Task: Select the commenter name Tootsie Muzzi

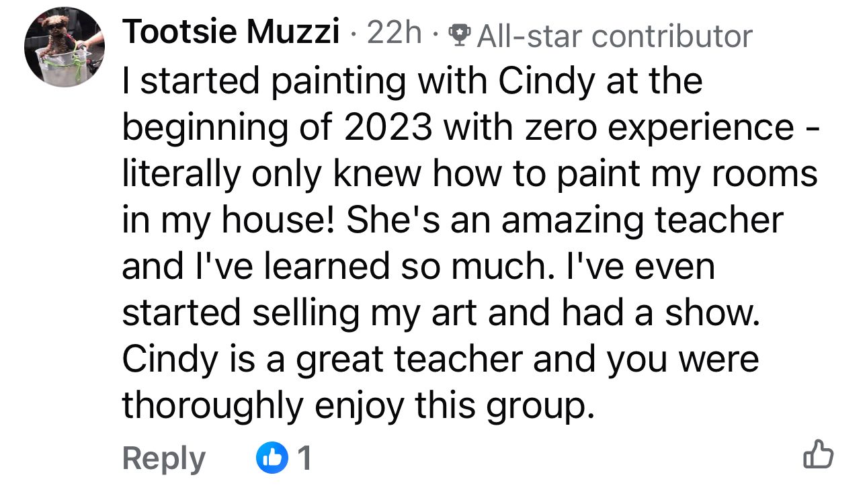Action: (x=230, y=32)
